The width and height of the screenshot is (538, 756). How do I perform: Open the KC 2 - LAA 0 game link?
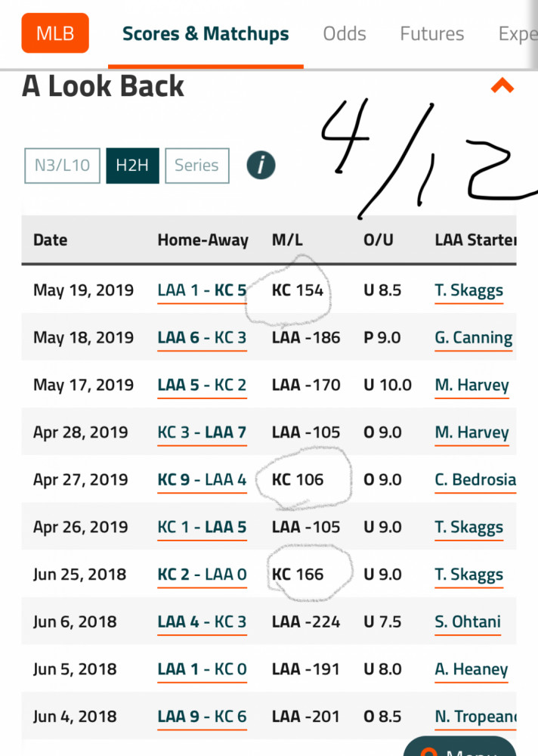coord(202,575)
